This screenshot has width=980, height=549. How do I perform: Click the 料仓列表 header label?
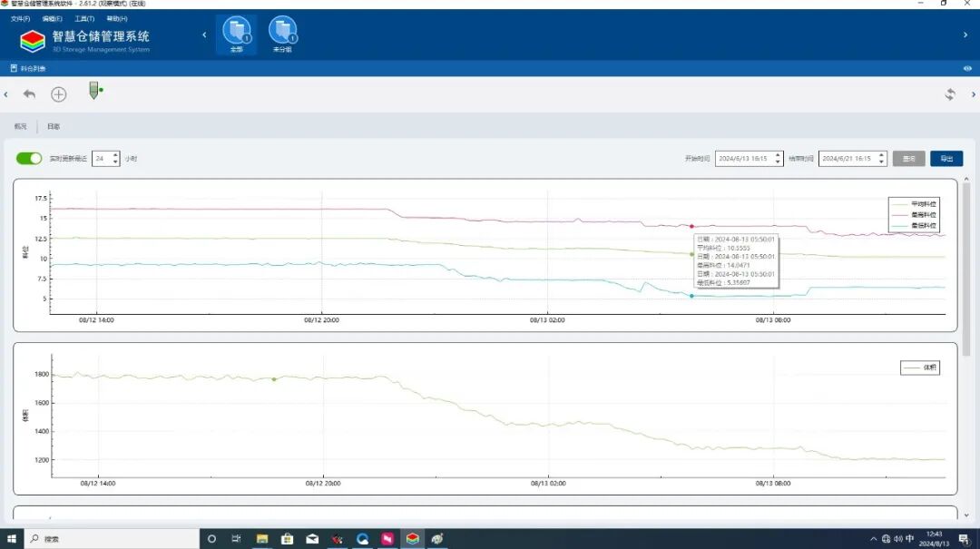(34, 68)
